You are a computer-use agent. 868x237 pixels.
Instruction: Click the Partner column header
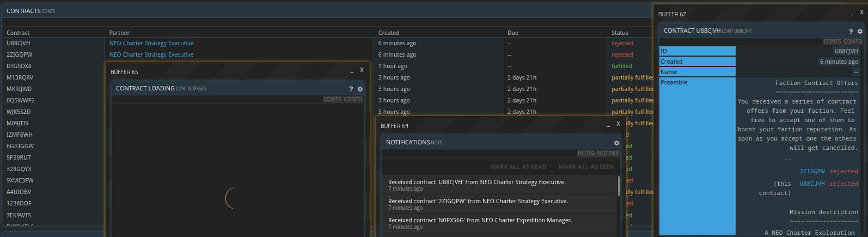click(119, 33)
